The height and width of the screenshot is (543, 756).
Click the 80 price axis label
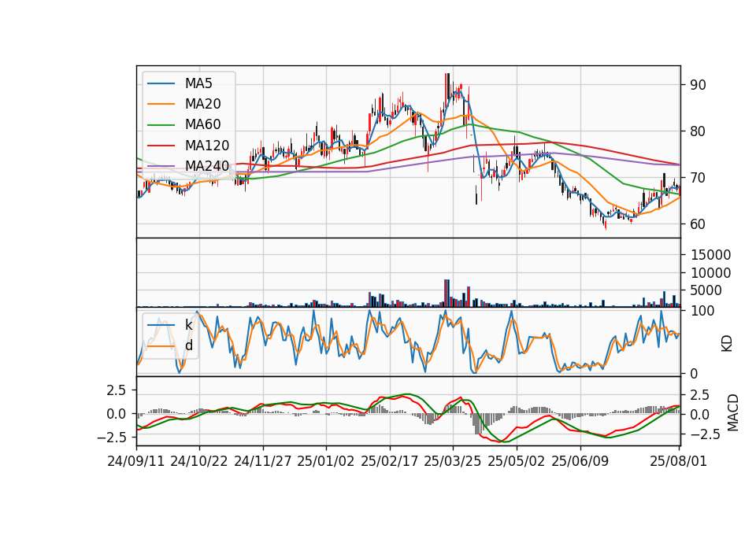click(699, 131)
